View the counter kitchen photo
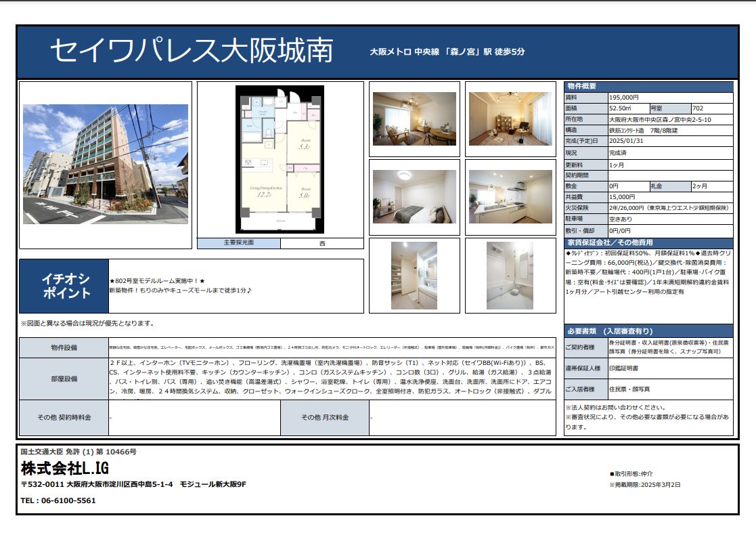The image size is (756, 537). (510, 196)
